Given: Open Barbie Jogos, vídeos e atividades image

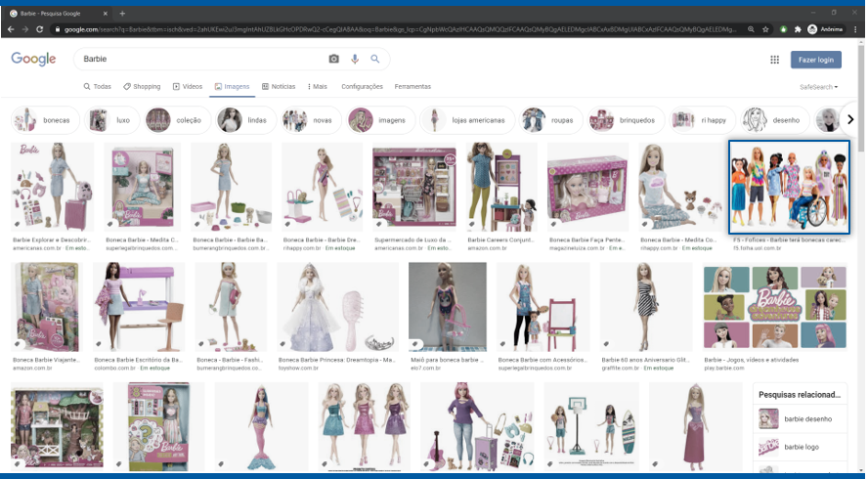Looking at the screenshot, I should click(775, 307).
